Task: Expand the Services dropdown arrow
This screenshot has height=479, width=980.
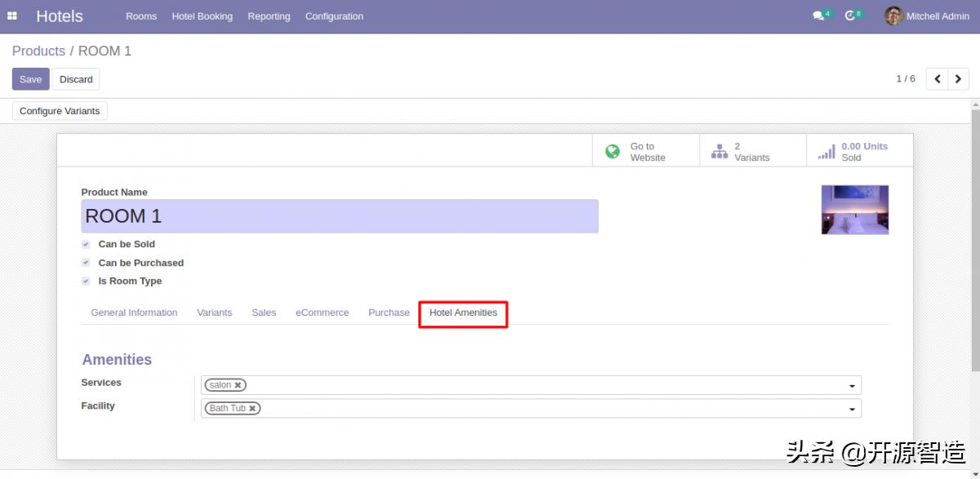Action: [852, 386]
